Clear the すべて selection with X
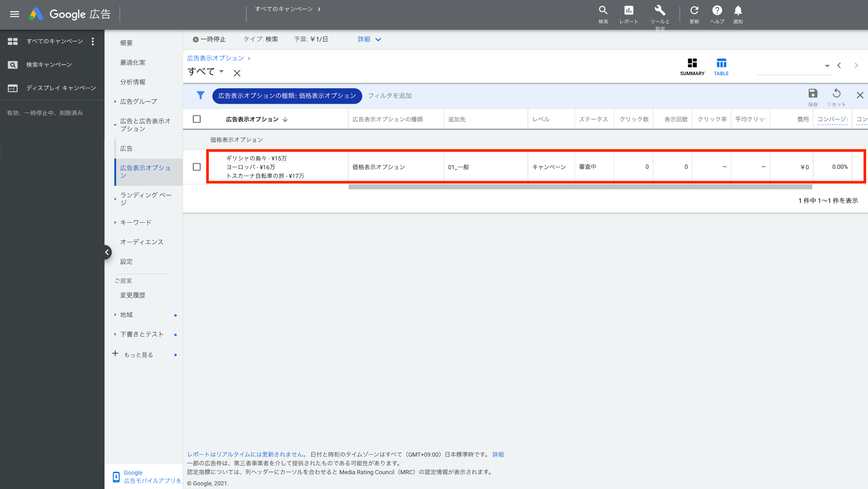 click(x=237, y=73)
